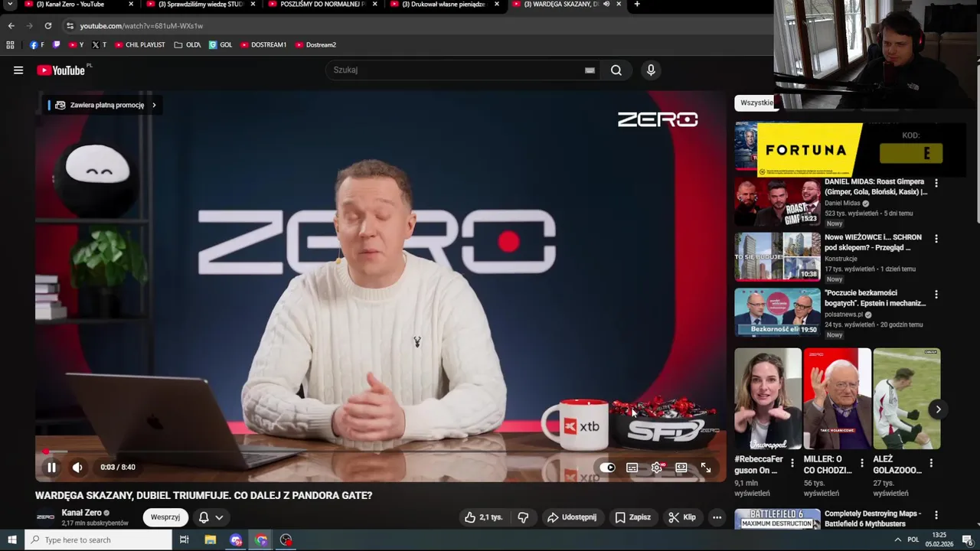Toggle the autoplay switch

607,468
